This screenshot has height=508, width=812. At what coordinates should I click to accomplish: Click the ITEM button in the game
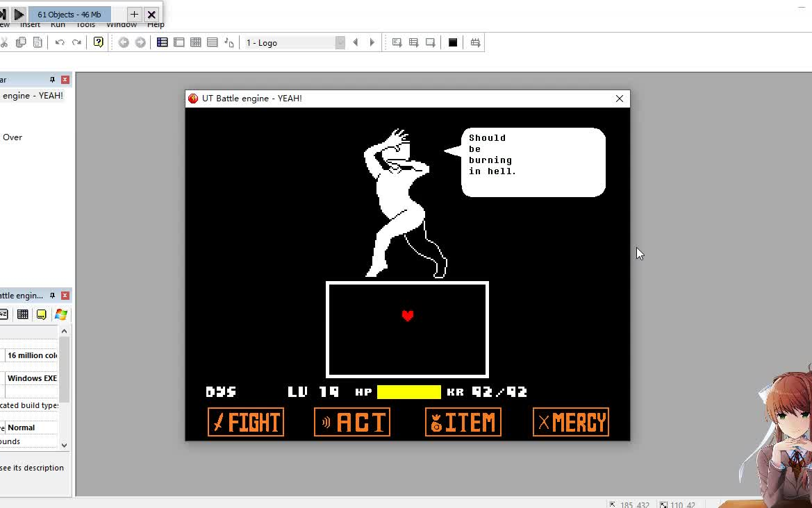(x=463, y=422)
